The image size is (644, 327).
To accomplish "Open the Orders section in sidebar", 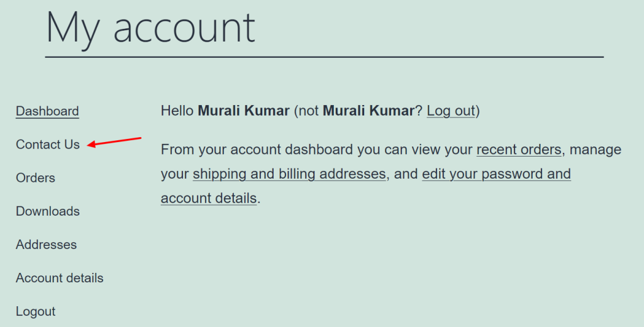I will (35, 178).
